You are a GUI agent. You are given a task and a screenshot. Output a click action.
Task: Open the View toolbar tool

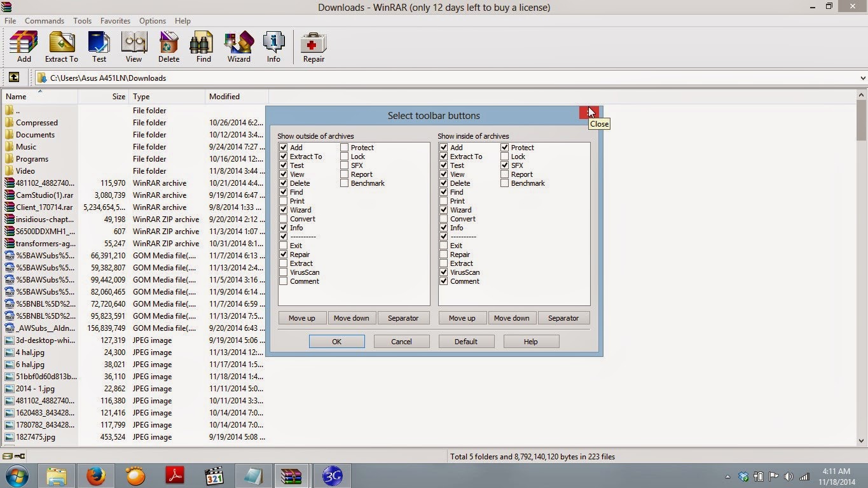pos(134,47)
